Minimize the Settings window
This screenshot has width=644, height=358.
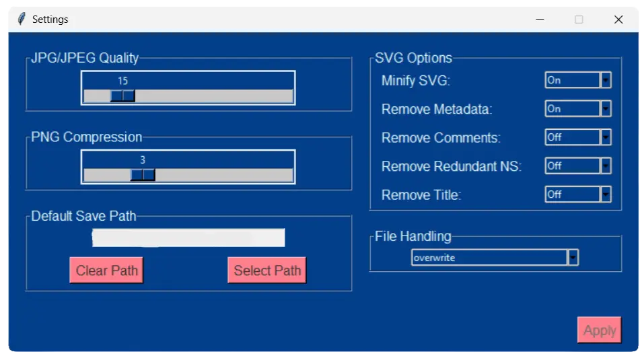(540, 20)
